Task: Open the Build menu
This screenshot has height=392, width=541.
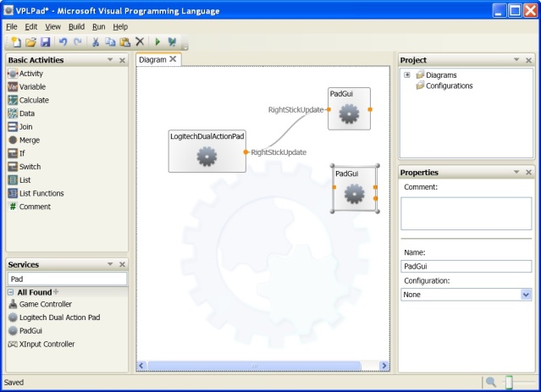Action: click(76, 26)
